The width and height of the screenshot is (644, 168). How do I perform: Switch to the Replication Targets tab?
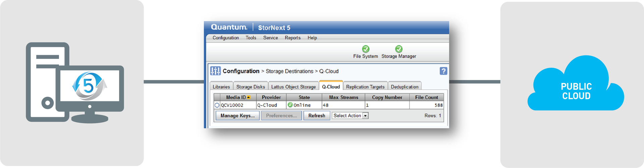point(365,86)
